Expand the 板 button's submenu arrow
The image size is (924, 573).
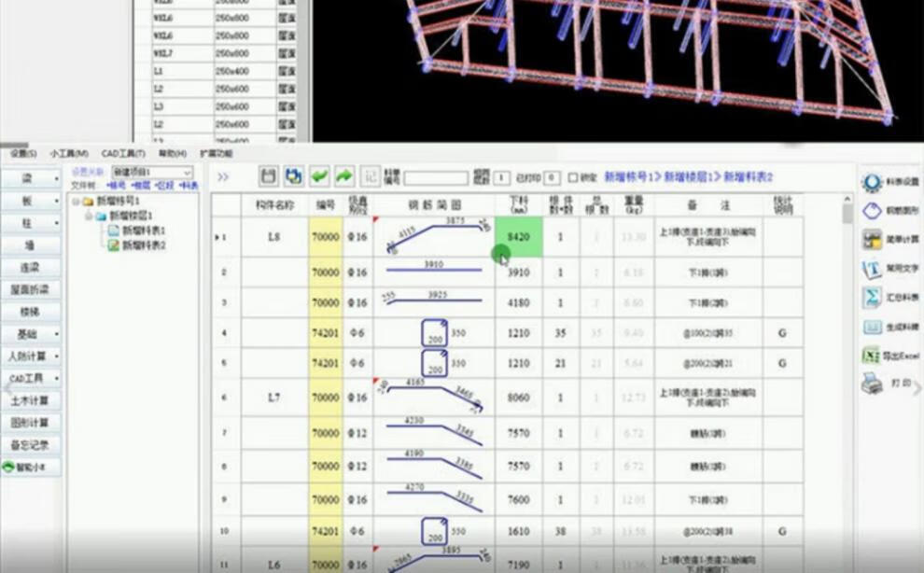coord(56,201)
